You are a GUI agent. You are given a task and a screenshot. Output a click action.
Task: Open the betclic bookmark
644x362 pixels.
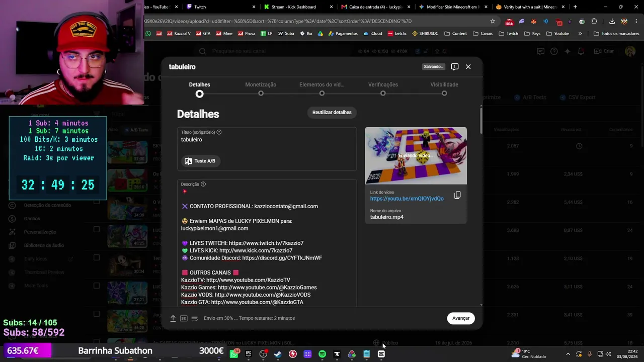pos(397,34)
